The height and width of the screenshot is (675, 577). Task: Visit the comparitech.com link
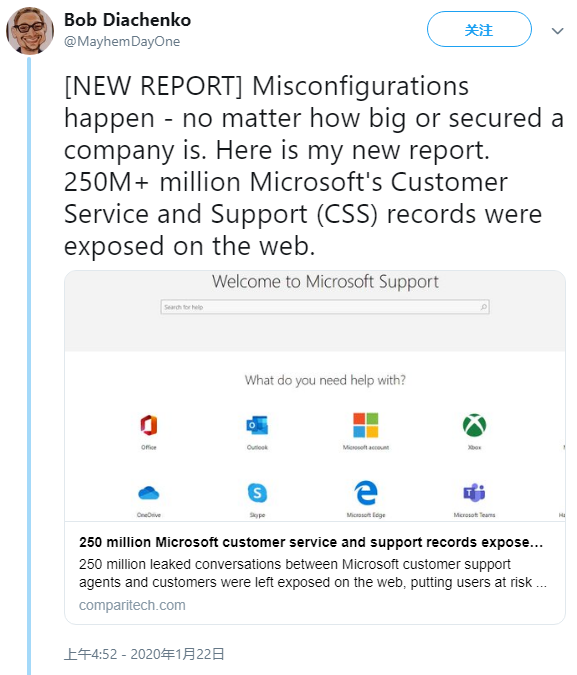[x=132, y=605]
